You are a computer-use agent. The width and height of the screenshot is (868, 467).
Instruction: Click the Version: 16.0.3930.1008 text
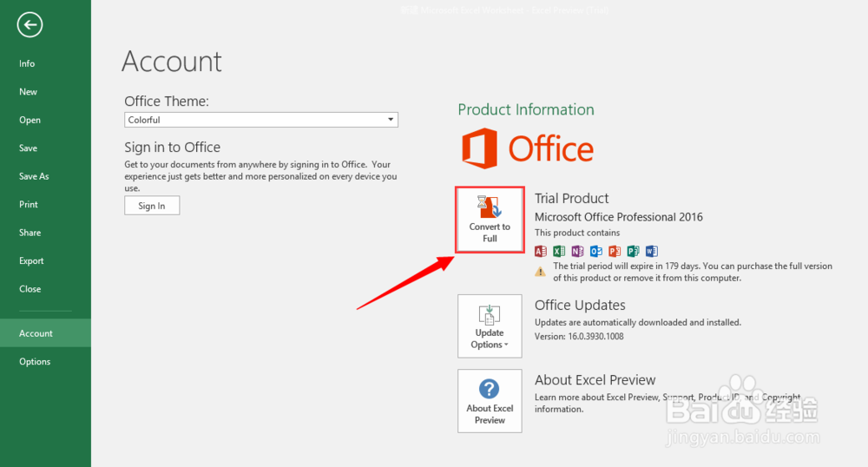tap(579, 337)
